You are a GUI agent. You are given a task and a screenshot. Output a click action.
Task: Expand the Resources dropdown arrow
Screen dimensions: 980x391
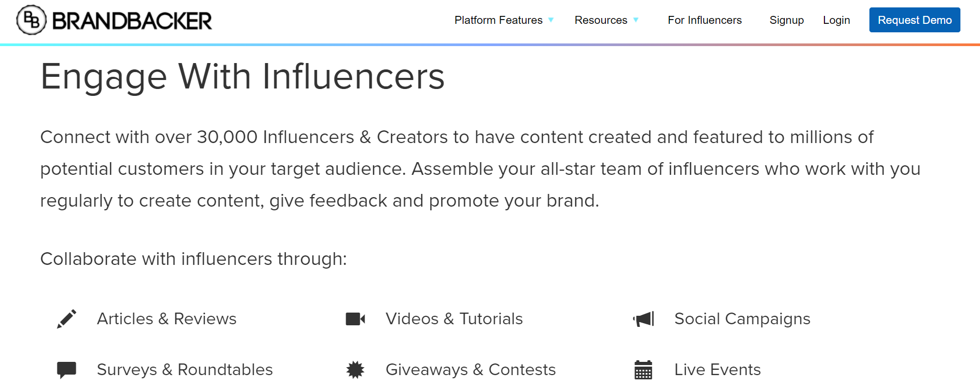coord(636,20)
